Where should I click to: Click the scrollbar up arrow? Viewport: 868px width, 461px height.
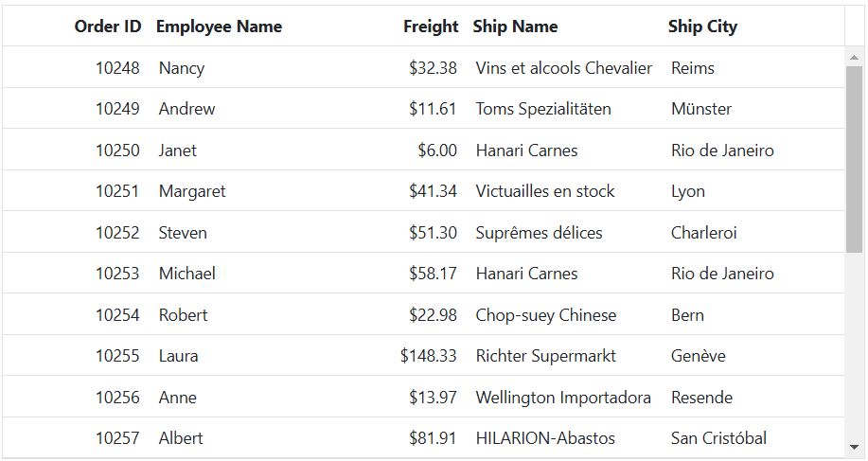(x=854, y=57)
